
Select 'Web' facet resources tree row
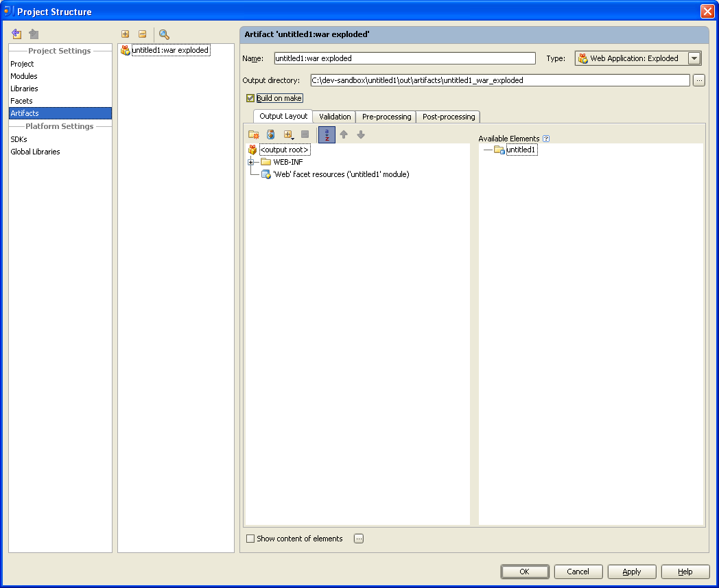[341, 174]
